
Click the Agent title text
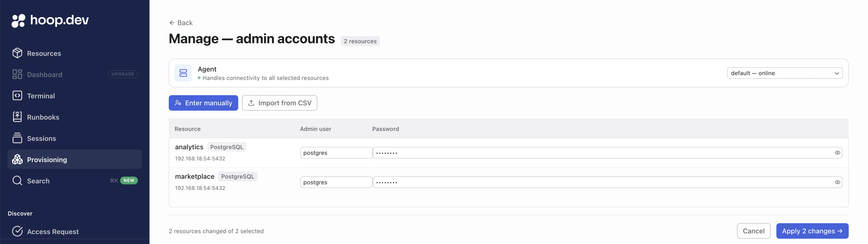[x=207, y=69]
